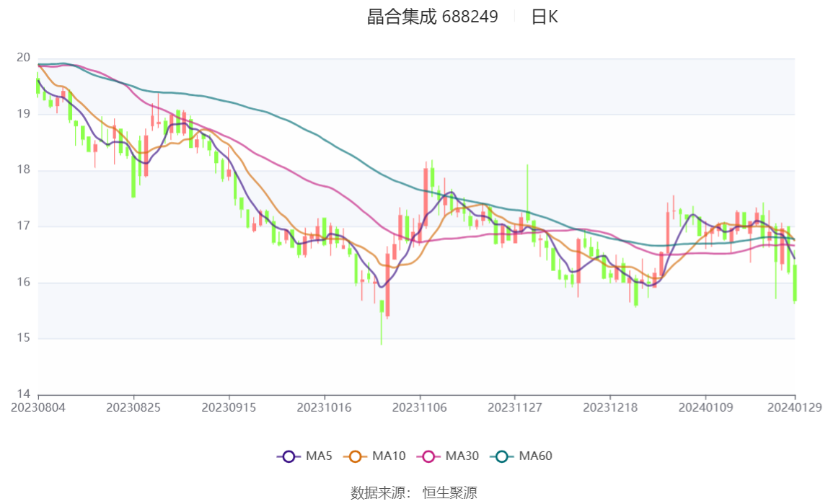This screenshot has width=828, height=504.
Task: Click the 15 price axis label
Action: point(23,337)
